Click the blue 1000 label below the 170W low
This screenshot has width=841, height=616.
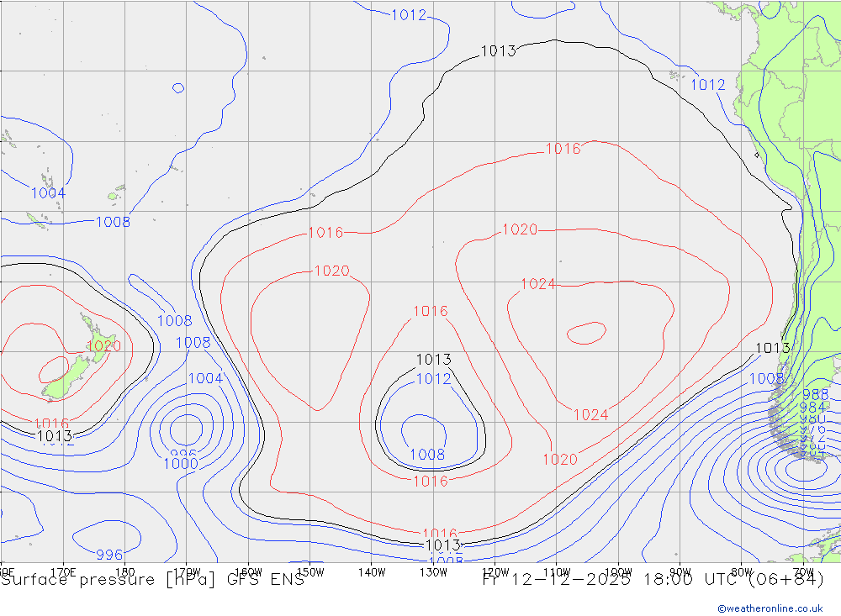pos(181,464)
